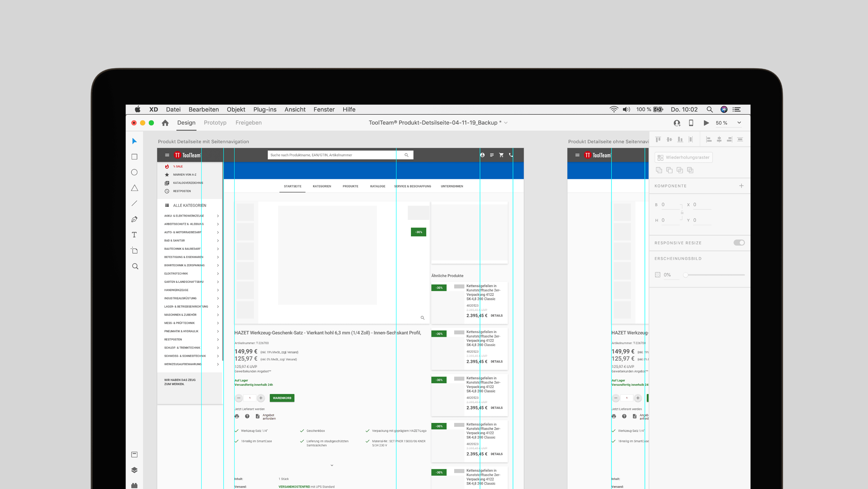The height and width of the screenshot is (489, 868).
Task: Open the Plug-ins menu
Action: 265,110
